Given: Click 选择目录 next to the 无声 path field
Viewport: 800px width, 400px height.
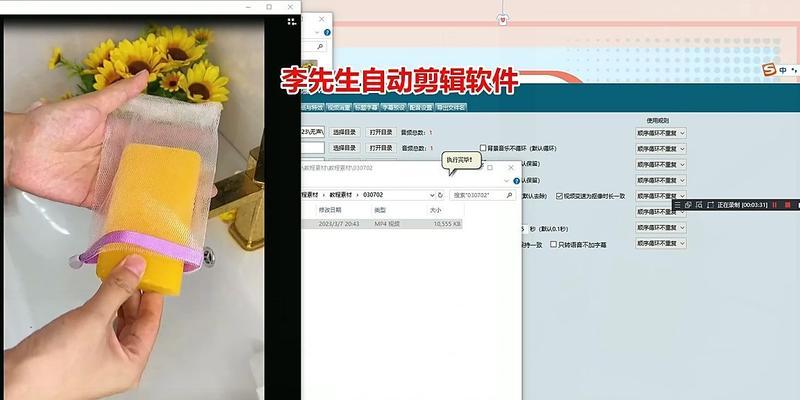Looking at the screenshot, I should coord(344,132).
